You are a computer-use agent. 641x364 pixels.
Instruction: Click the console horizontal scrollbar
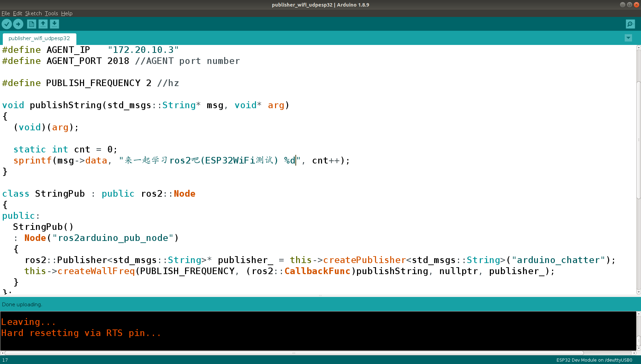pyautogui.click(x=294, y=353)
